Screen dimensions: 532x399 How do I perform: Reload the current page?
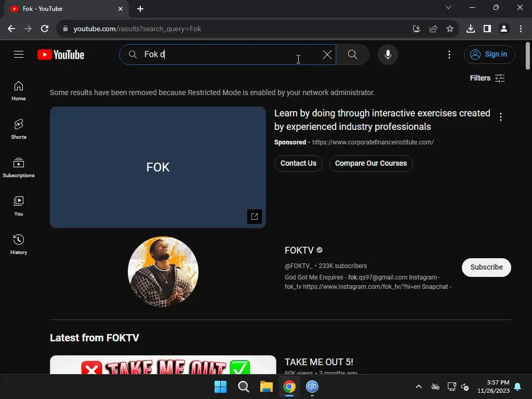coord(45,29)
